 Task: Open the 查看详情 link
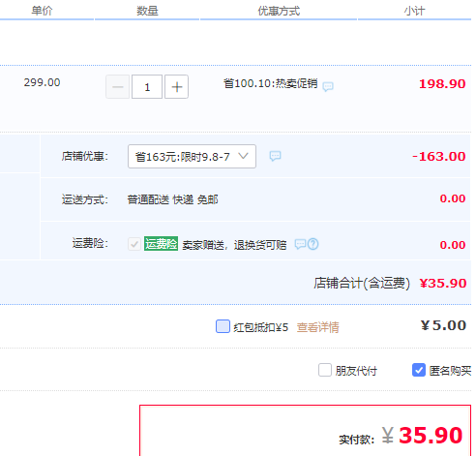point(318,327)
